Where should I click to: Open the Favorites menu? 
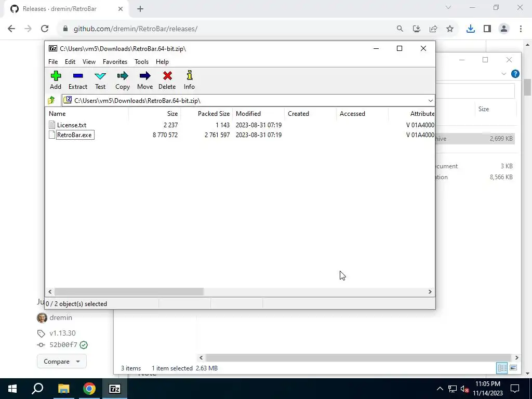point(115,62)
